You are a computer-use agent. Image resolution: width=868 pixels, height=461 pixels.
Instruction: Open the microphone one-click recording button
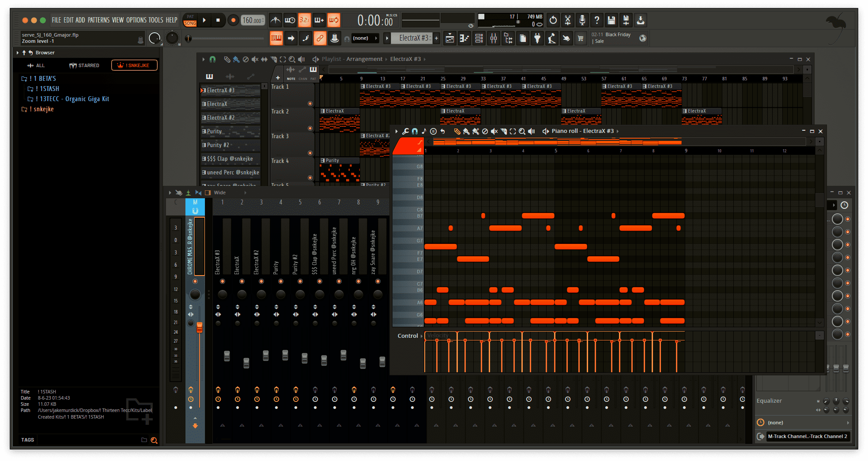(x=582, y=20)
